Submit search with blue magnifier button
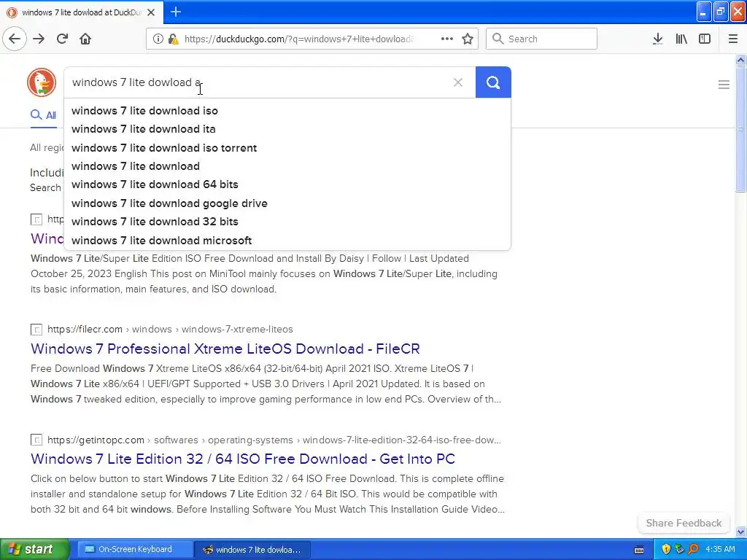The image size is (747, 560). pos(493,82)
